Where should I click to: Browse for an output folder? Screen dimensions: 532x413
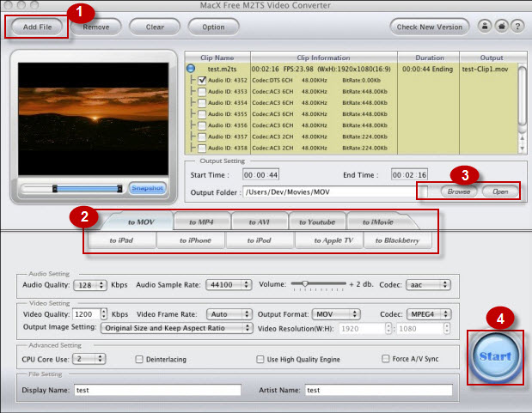[x=459, y=191]
